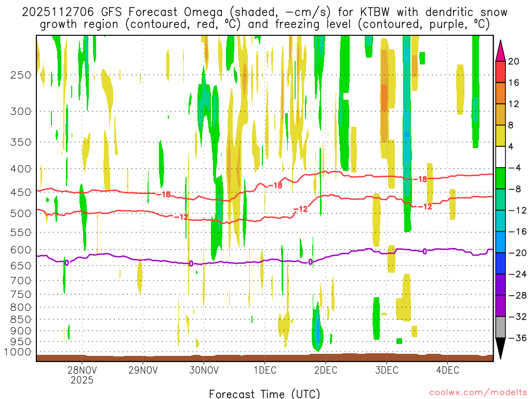Click the 400 pressure level label
532x399 pixels.
[21, 169]
